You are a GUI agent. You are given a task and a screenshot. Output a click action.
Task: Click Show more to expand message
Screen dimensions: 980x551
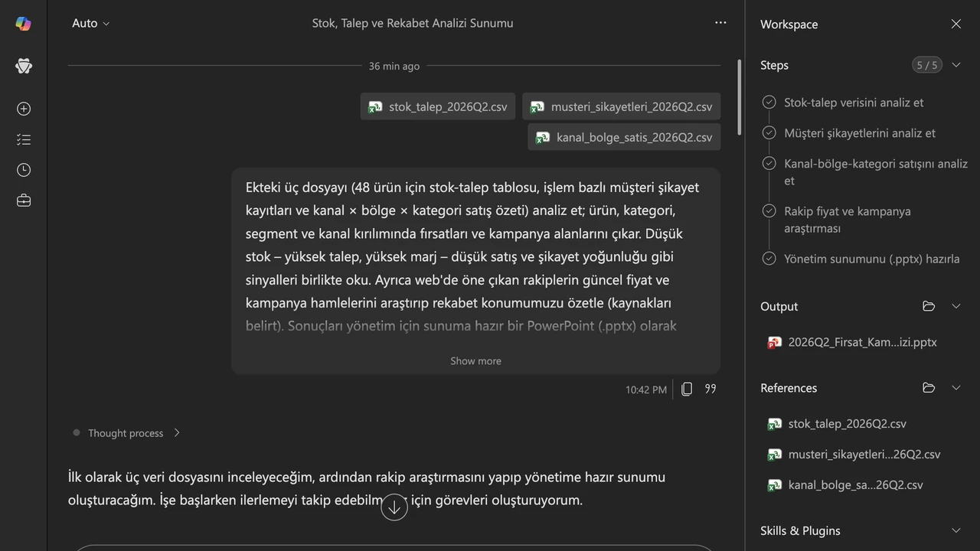475,361
